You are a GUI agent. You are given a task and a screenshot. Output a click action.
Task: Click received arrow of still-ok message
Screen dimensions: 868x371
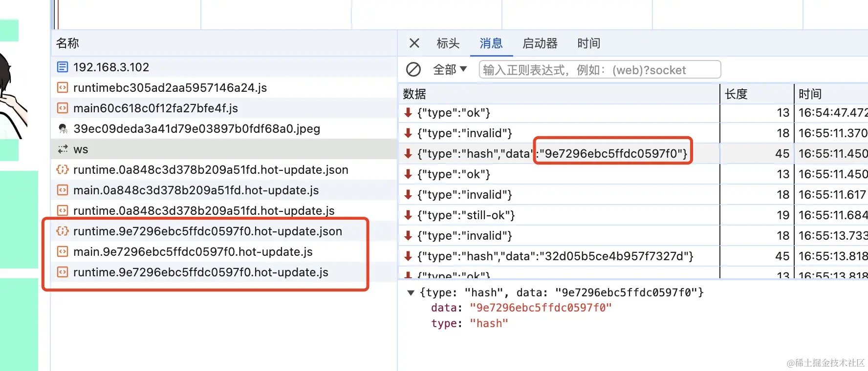click(x=408, y=215)
